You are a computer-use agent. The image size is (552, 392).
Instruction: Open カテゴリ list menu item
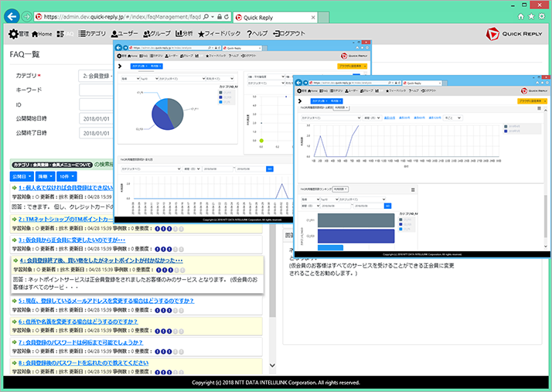point(92,33)
